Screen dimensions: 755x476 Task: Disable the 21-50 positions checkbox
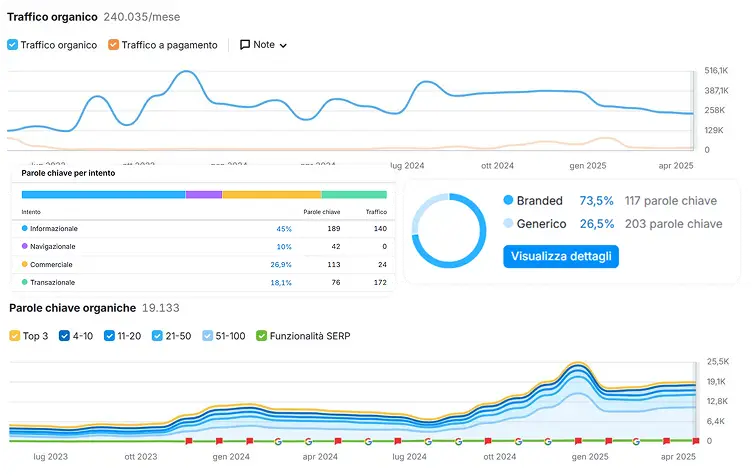[x=157, y=336]
